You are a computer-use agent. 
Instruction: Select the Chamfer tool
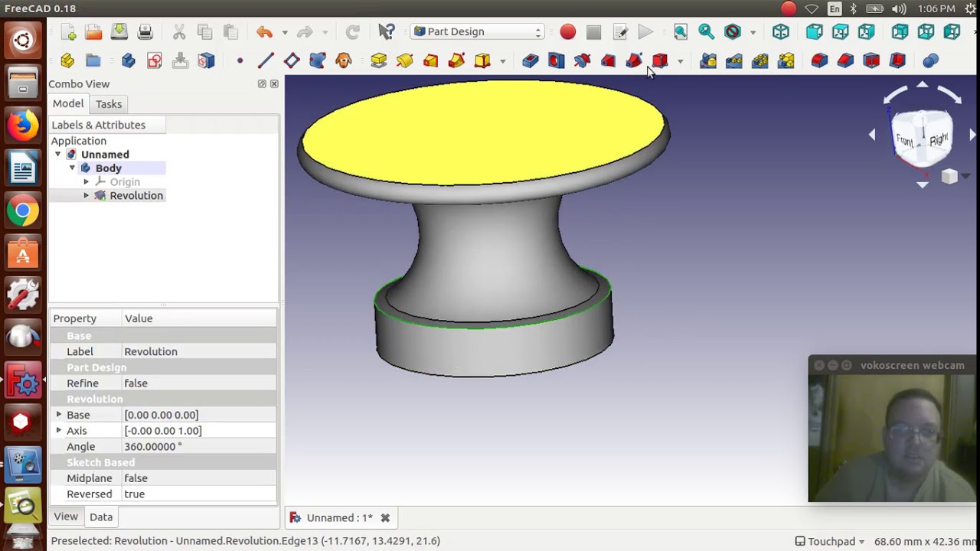[x=845, y=60]
